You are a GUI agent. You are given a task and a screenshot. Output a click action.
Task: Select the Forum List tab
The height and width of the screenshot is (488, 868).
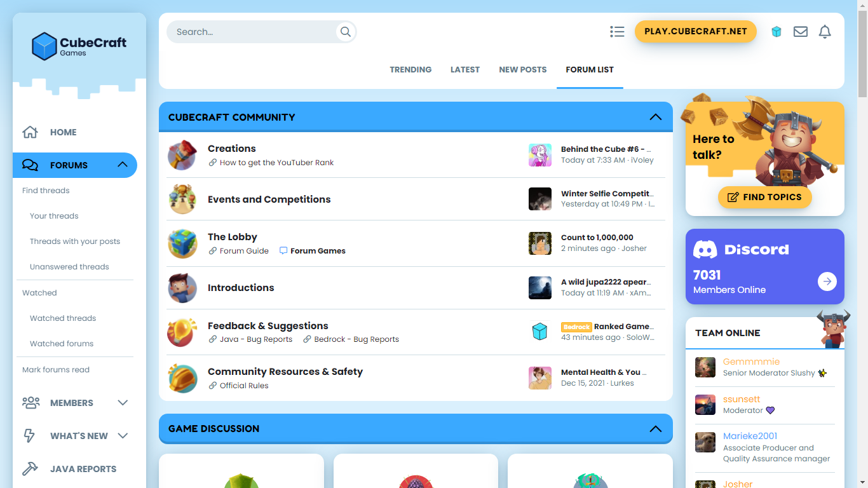coord(590,70)
